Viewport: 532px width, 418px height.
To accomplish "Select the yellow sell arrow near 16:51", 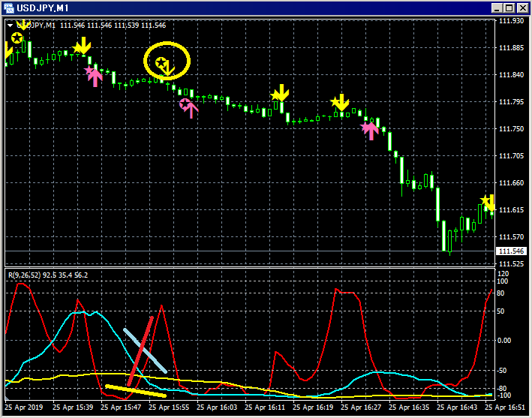I will click(x=490, y=203).
